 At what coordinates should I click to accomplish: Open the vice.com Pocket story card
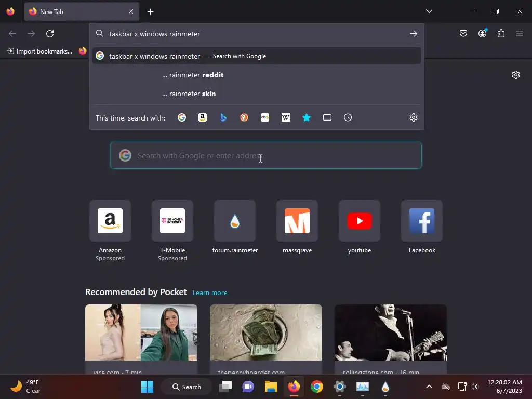point(141,339)
